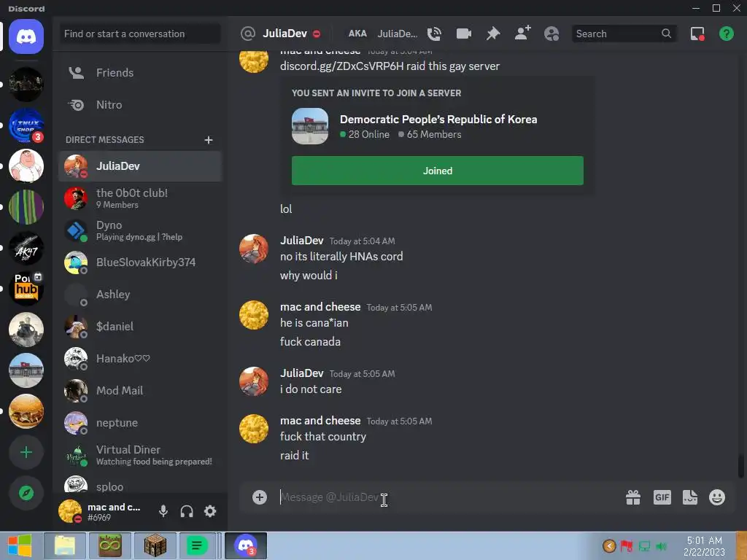Open the AK47 server icon
The image size is (747, 560).
[26, 248]
